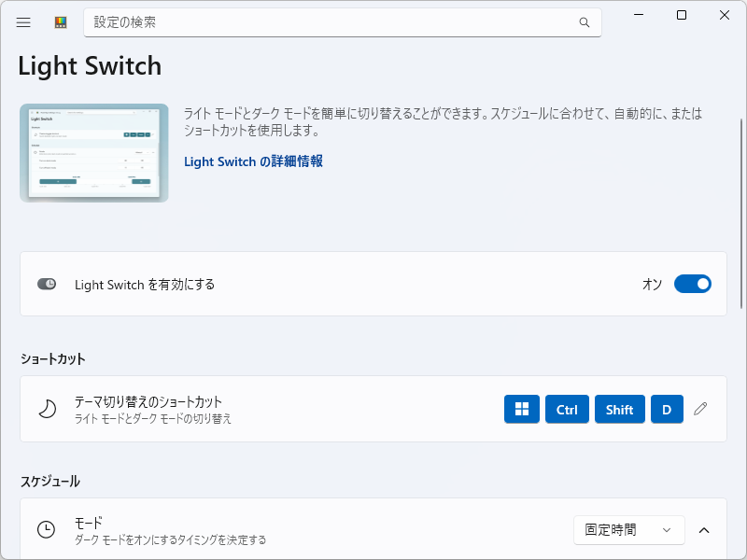Turn off the Light Switch toggle

[692, 284]
